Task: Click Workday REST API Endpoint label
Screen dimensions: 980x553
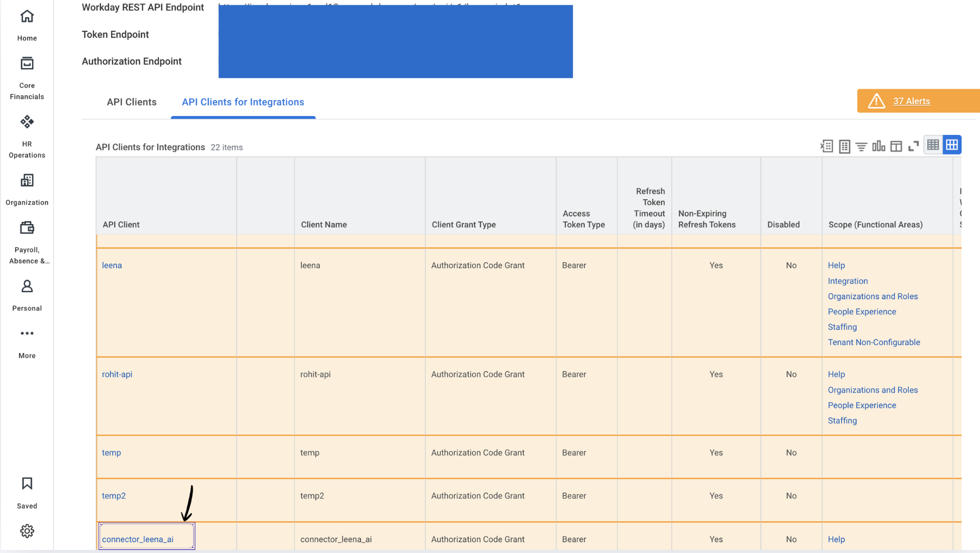Action: point(143,7)
